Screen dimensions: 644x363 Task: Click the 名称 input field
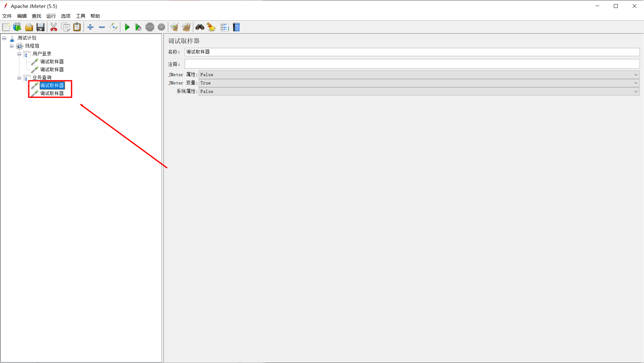[x=412, y=52]
